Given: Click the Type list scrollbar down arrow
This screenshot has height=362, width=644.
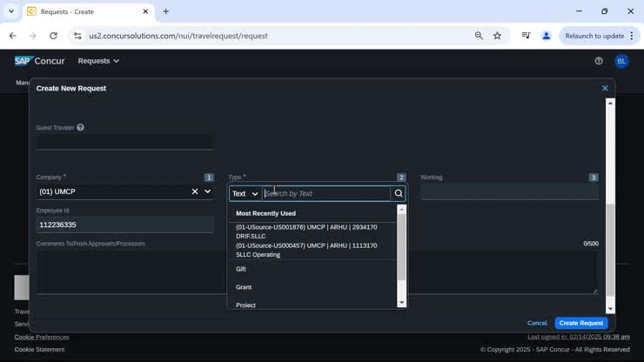Looking at the screenshot, I should click(x=401, y=302).
